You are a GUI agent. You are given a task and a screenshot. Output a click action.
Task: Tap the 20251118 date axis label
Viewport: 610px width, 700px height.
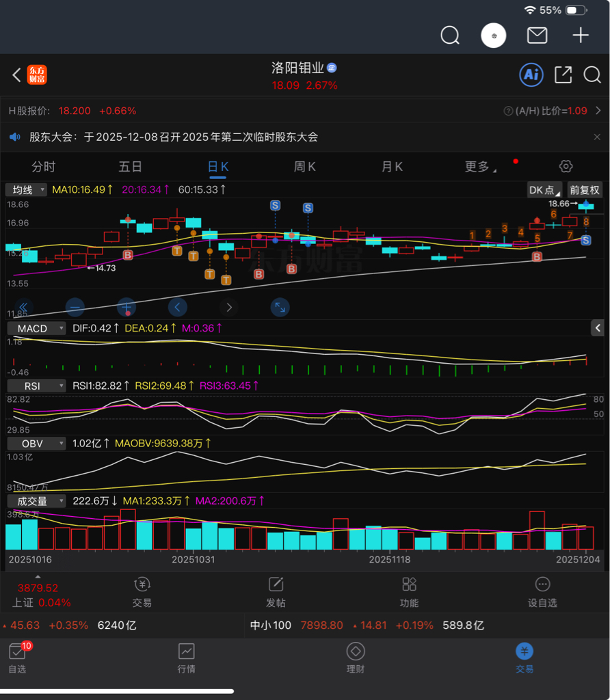pos(389,559)
